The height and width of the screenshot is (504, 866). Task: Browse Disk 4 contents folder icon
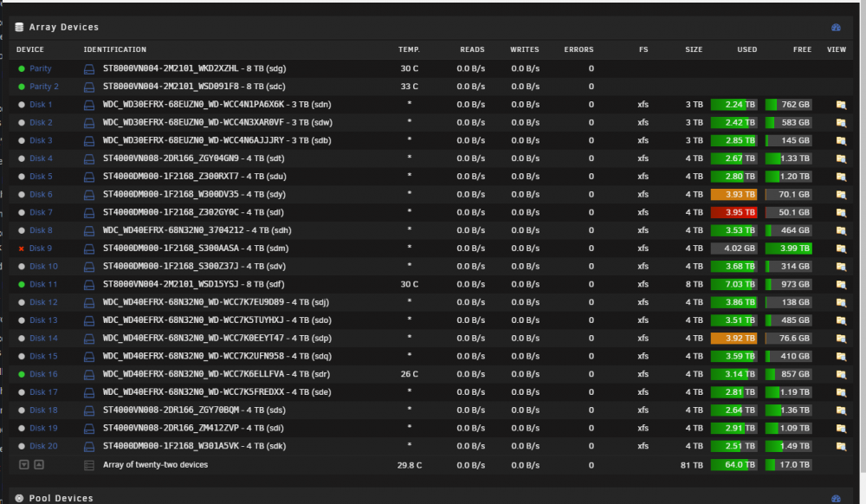click(x=841, y=158)
